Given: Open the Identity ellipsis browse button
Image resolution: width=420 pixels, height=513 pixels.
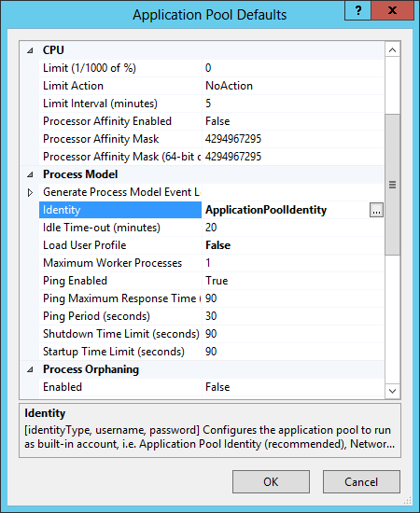Looking at the screenshot, I should (x=376, y=210).
